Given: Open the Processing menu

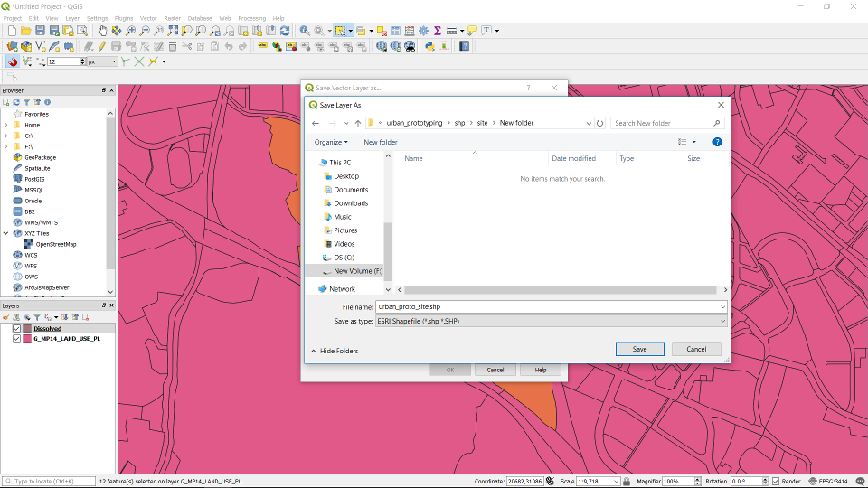Looking at the screenshot, I should [x=251, y=18].
